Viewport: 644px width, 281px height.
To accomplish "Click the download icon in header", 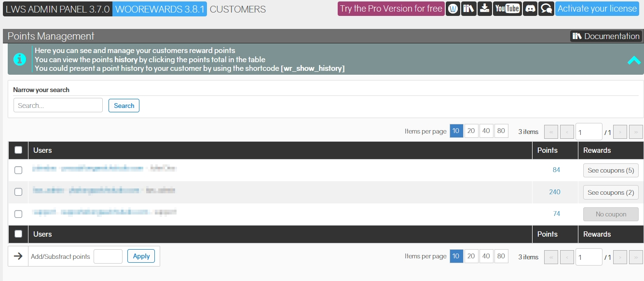I will [484, 9].
